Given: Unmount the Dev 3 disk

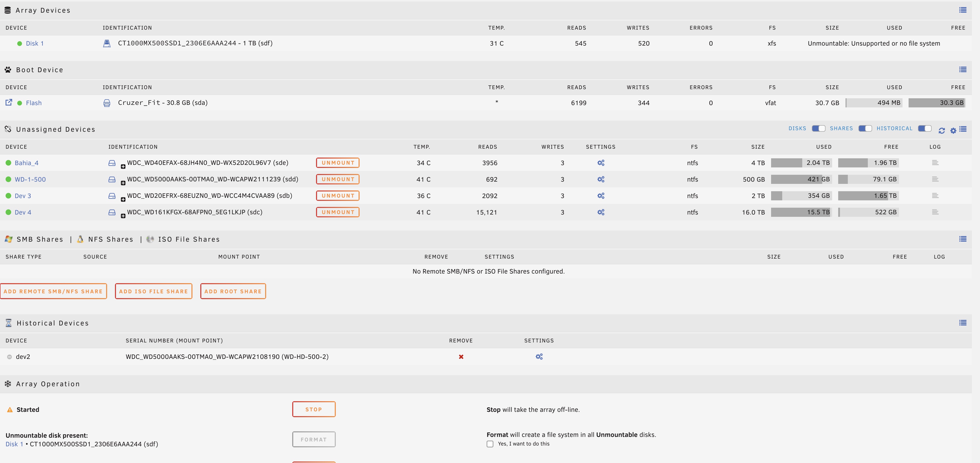Looking at the screenshot, I should [x=338, y=196].
